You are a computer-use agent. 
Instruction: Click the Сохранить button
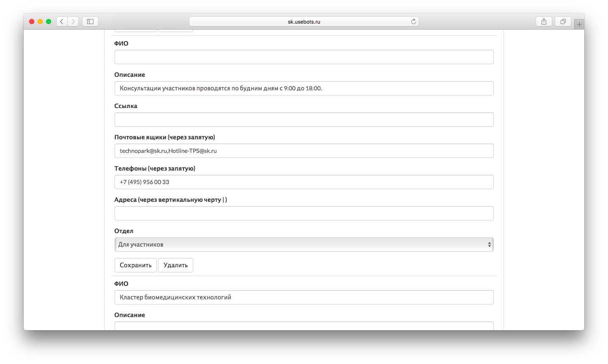(x=136, y=265)
